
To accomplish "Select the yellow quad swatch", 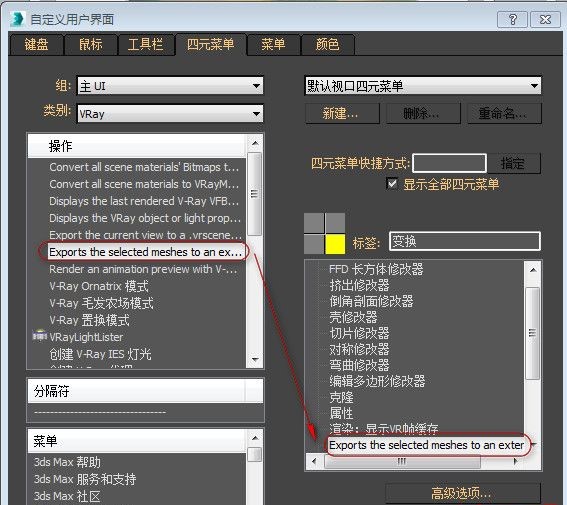I will click(x=335, y=244).
